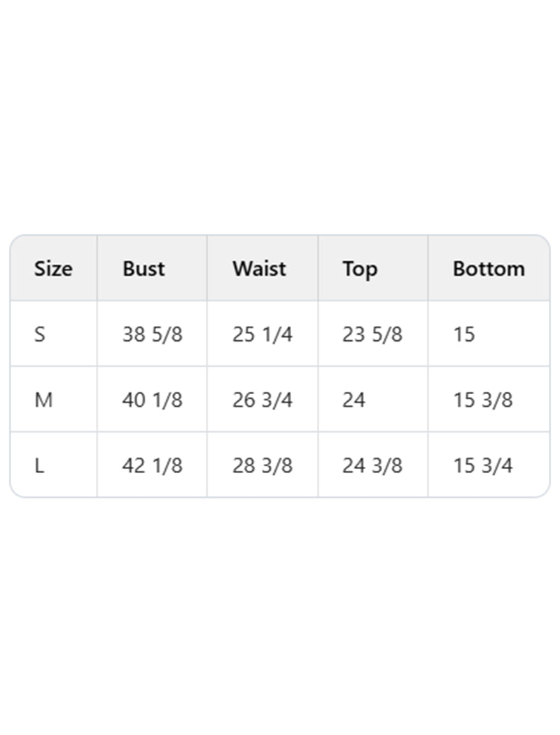Click the 15 3/8 bottom cell
The height and width of the screenshot is (735, 560).
coord(482,400)
